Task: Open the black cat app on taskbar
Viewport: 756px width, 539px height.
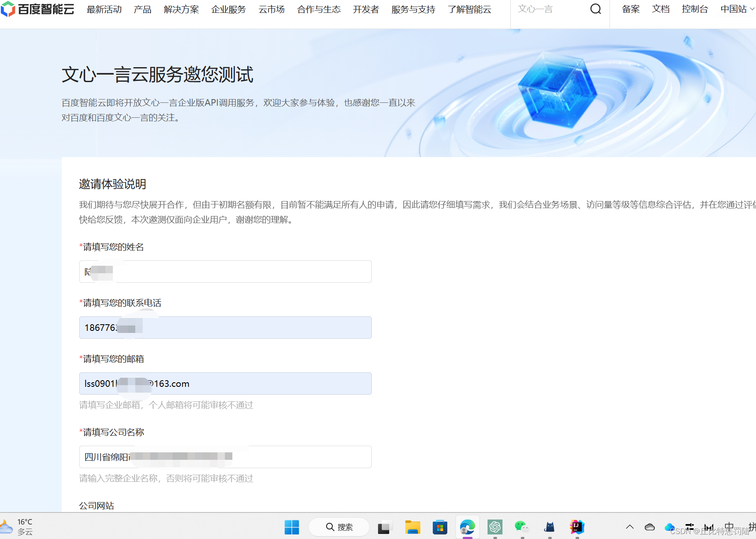Action: (x=550, y=527)
